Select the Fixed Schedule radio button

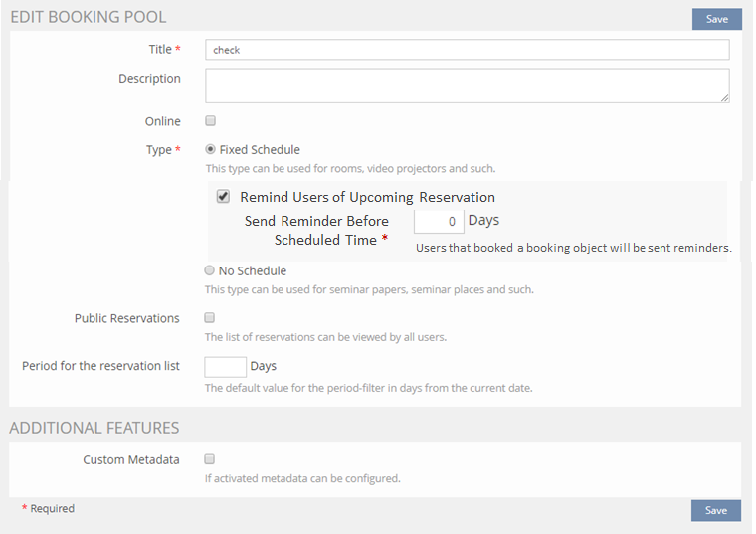pos(210,150)
